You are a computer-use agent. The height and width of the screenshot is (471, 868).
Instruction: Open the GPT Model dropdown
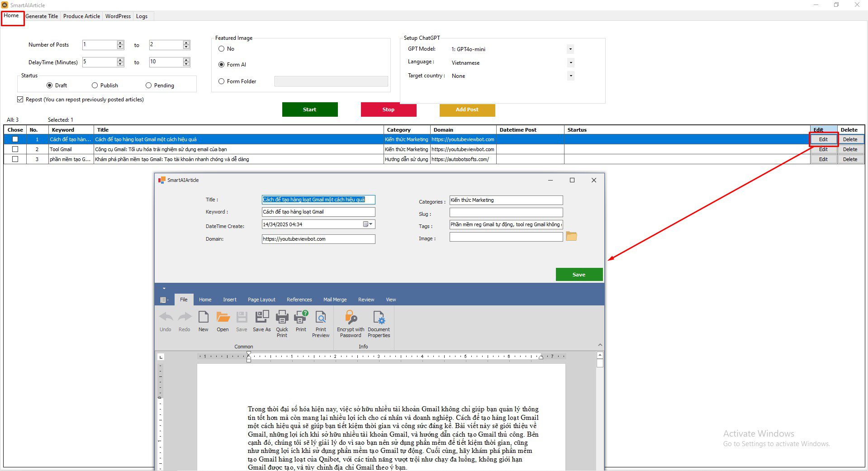click(570, 49)
